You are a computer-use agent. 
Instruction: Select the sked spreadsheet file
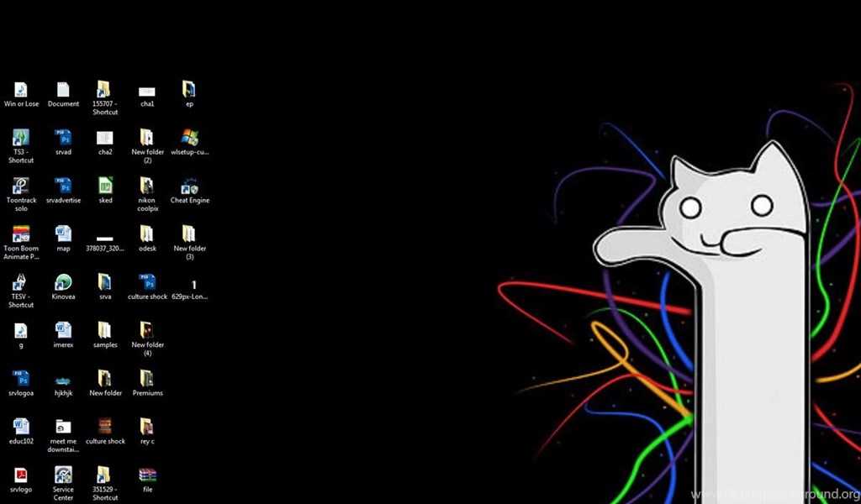coord(105,186)
